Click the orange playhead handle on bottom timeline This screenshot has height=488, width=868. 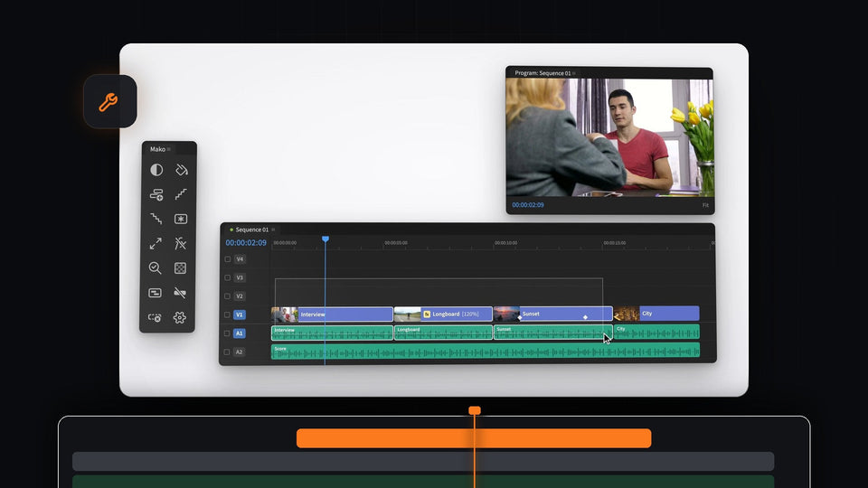tap(475, 410)
